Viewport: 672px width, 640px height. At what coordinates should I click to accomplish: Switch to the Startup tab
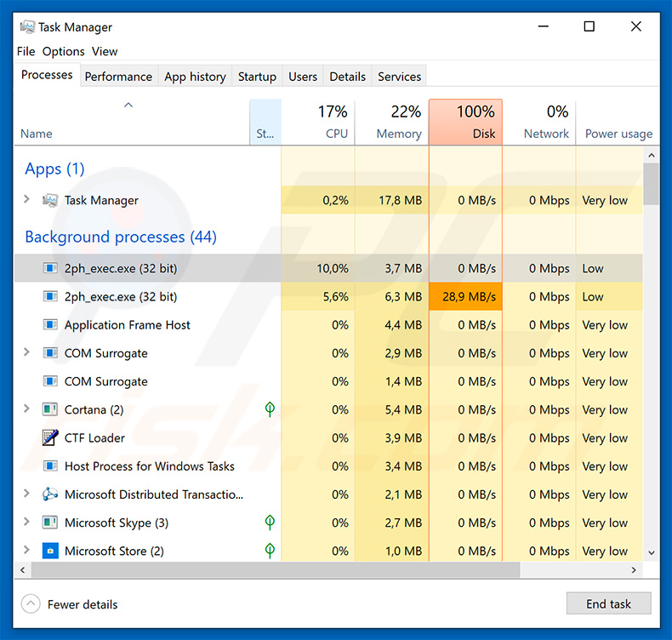pos(257,77)
